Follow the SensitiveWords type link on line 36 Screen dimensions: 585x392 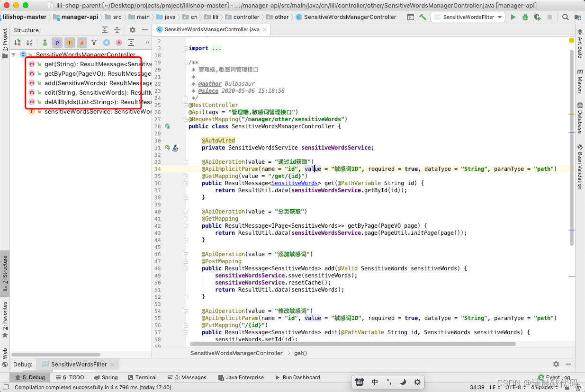point(295,183)
